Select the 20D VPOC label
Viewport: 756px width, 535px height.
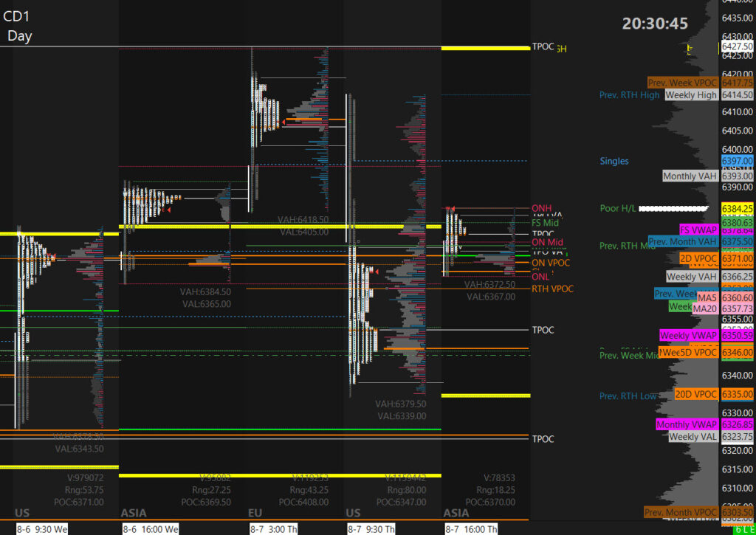(696, 394)
